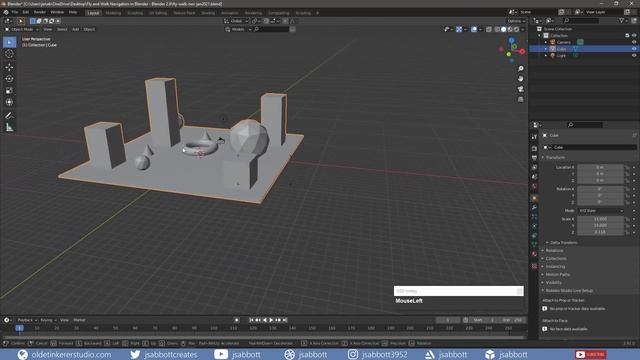Open the Render properties tab
The image size is (640, 360).
click(x=534, y=149)
